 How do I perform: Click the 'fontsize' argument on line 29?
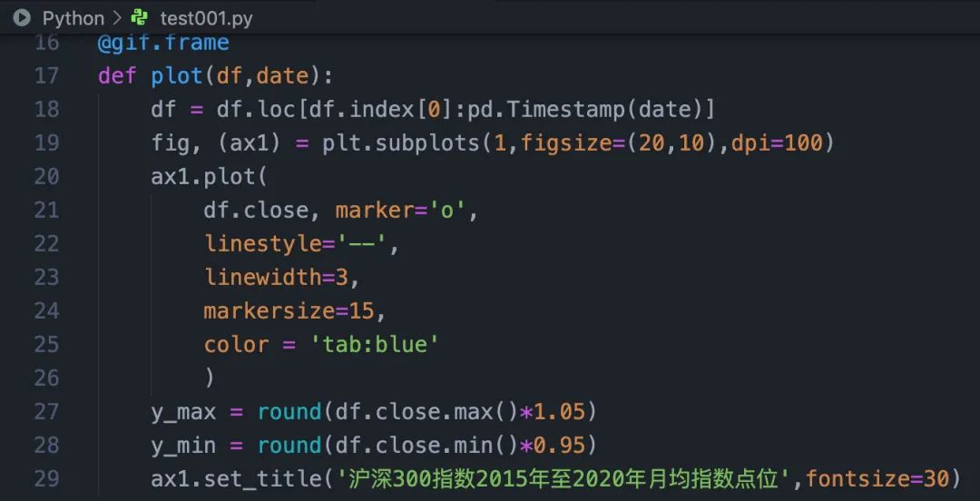tap(857, 480)
